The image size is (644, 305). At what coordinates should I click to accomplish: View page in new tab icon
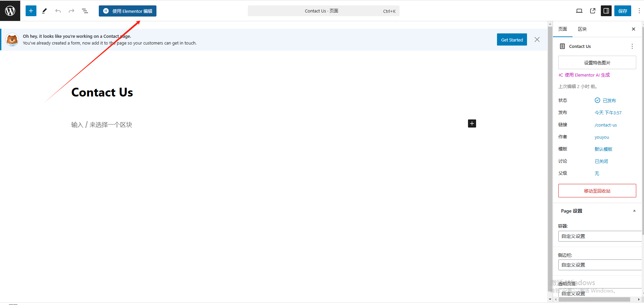[593, 11]
